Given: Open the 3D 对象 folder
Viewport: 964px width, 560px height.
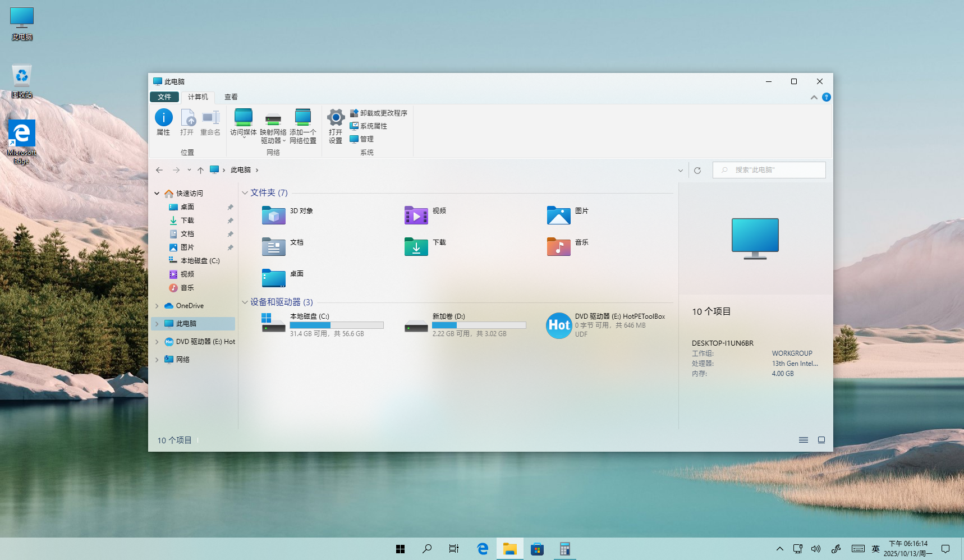Looking at the screenshot, I should point(274,215).
